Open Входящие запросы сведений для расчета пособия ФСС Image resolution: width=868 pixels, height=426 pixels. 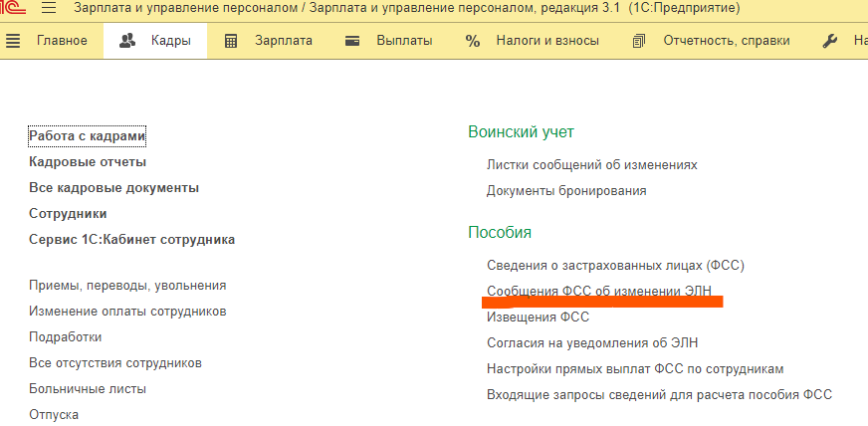[x=659, y=394]
